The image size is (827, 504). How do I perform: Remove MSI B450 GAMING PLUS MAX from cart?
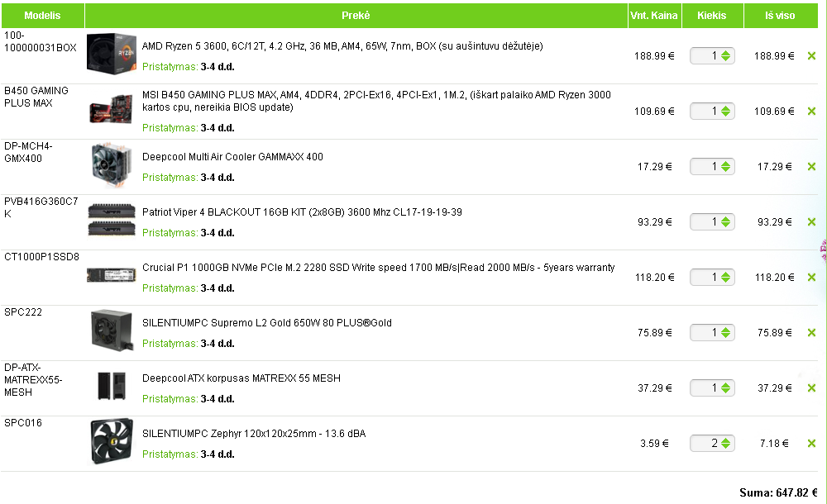click(x=811, y=112)
